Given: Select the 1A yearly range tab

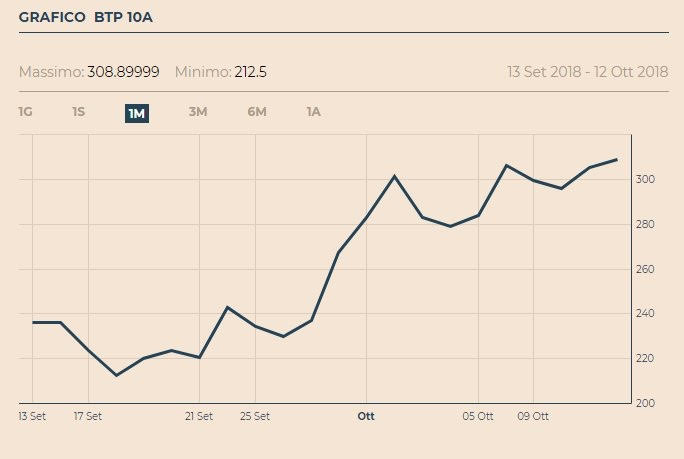Looking at the screenshot, I should [x=314, y=112].
